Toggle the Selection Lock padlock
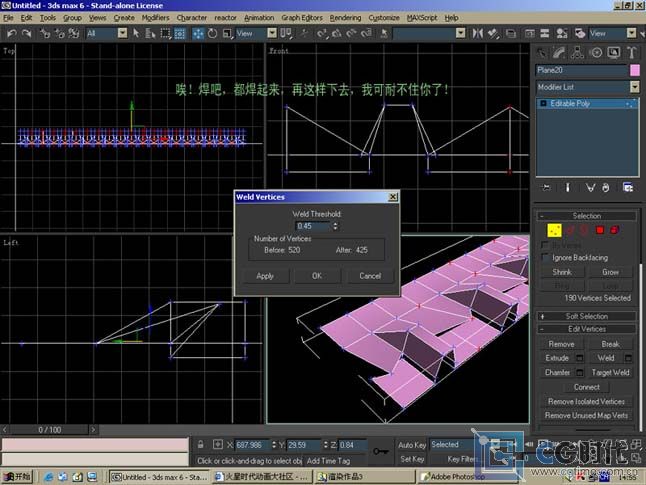Viewport: 646px width, 485px height. pyautogui.click(x=200, y=445)
